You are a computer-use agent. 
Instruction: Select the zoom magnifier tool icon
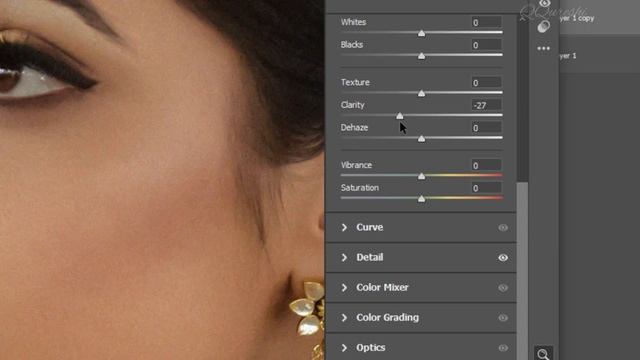543,354
